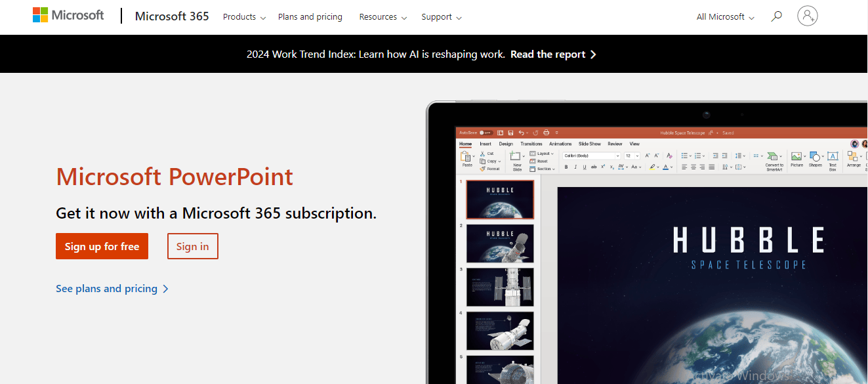This screenshot has height=384, width=868.
Task: Click the Convert to SmartArt icon
Action: (x=774, y=158)
